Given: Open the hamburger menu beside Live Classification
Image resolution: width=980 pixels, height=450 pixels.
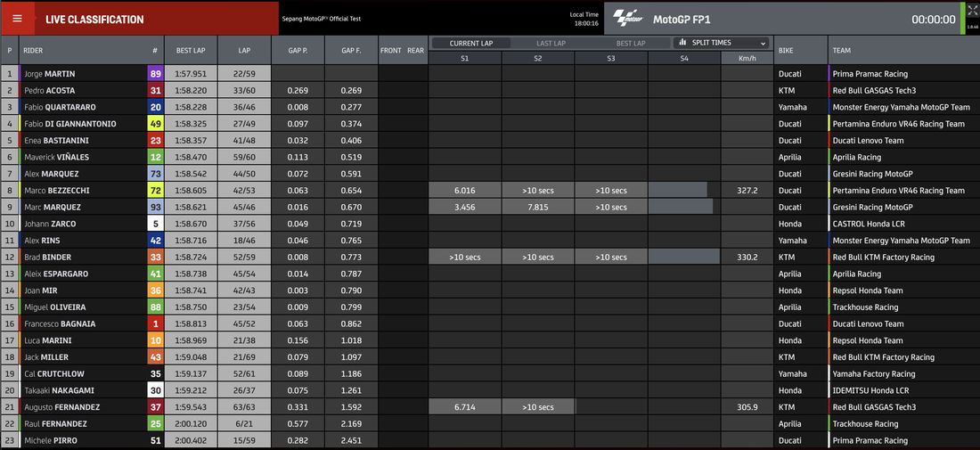Looking at the screenshot, I should 18,18.
